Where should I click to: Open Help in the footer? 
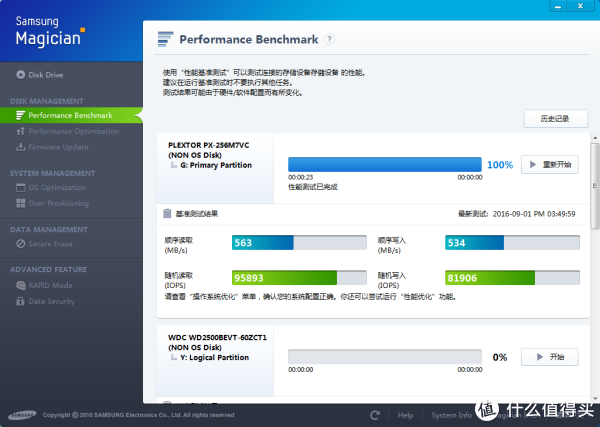pos(405,415)
